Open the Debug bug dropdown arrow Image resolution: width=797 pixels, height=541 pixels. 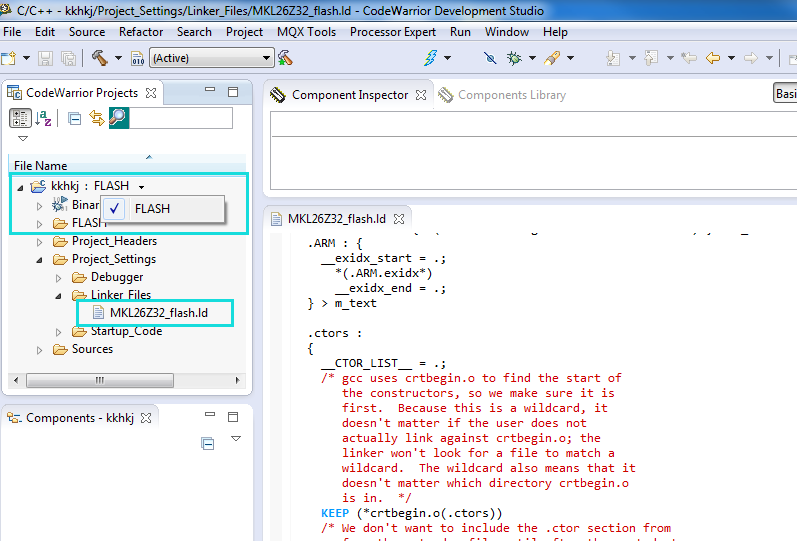tap(532, 58)
